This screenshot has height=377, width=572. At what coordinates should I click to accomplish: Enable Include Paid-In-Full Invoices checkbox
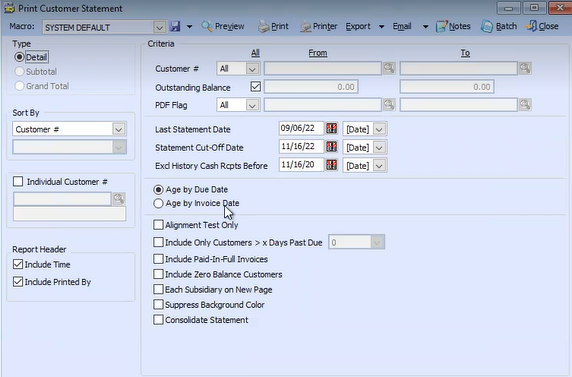tap(158, 259)
